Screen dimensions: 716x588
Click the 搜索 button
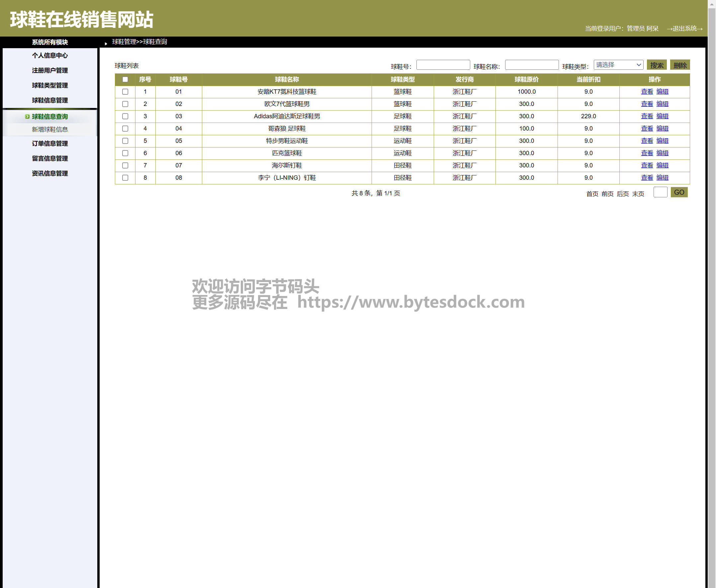[656, 65]
